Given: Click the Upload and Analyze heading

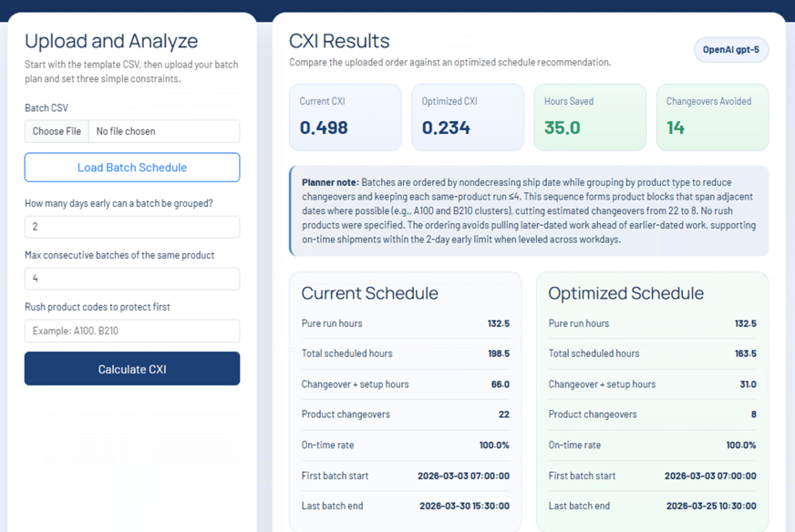Looking at the screenshot, I should pyautogui.click(x=111, y=41).
